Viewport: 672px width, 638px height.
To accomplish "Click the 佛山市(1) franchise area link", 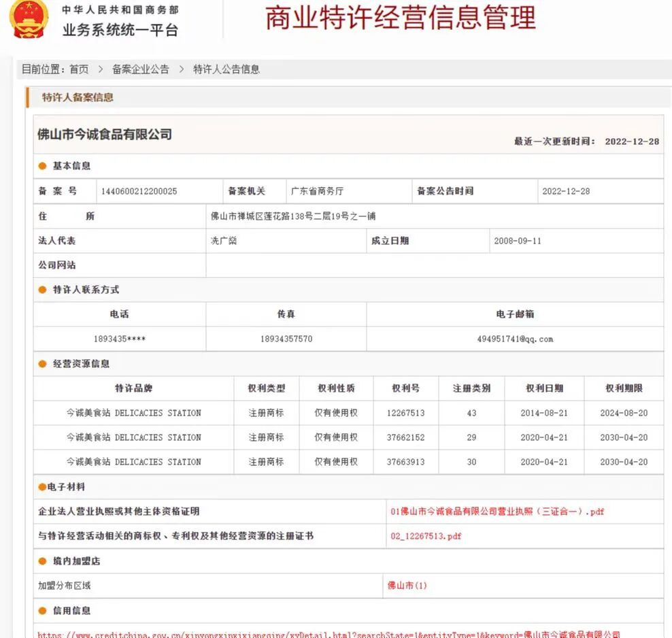I will click(407, 586).
